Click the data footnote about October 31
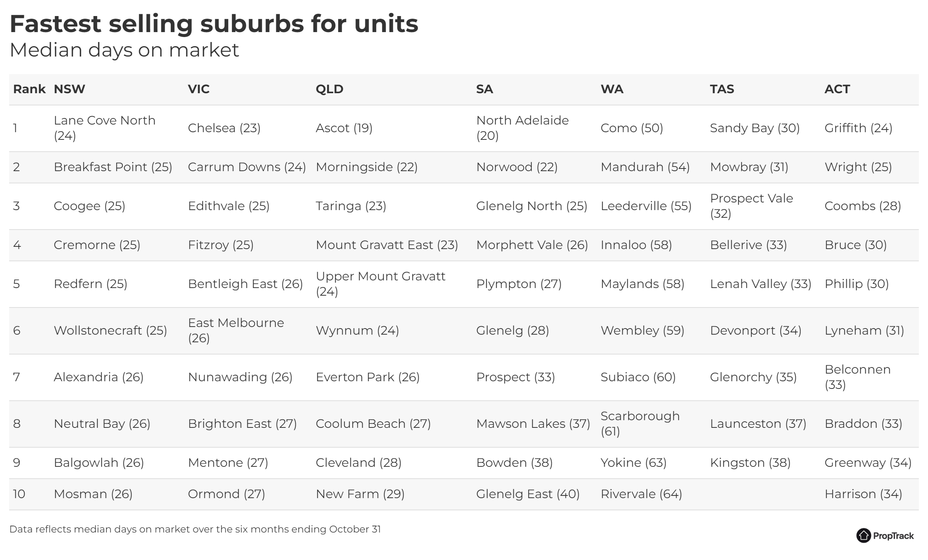Screen dimensions: 928x560 tap(195, 529)
